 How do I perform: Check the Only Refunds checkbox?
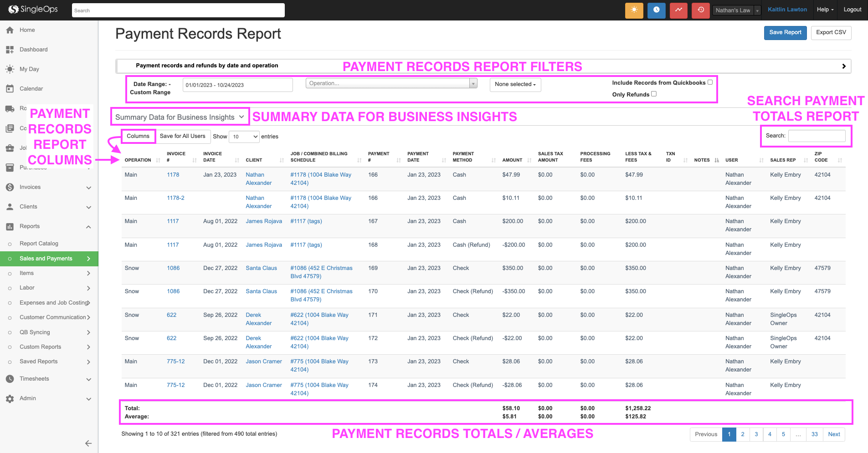[654, 94]
